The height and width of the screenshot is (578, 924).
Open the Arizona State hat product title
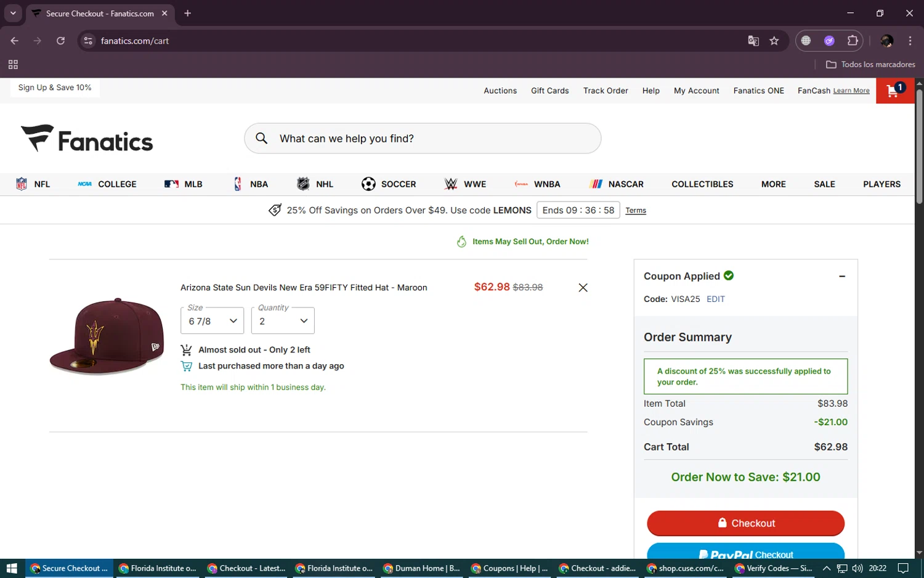click(304, 288)
